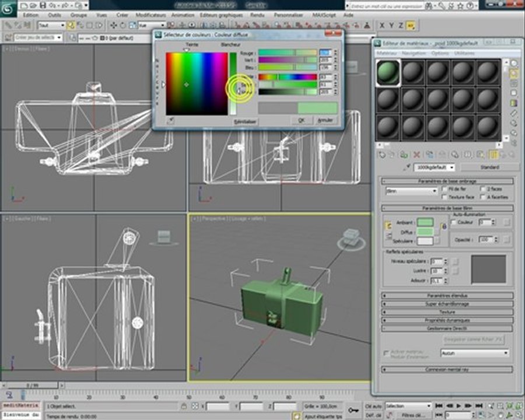The height and width of the screenshot is (420, 525).
Task: Click the Play animation button
Action: 459,405
